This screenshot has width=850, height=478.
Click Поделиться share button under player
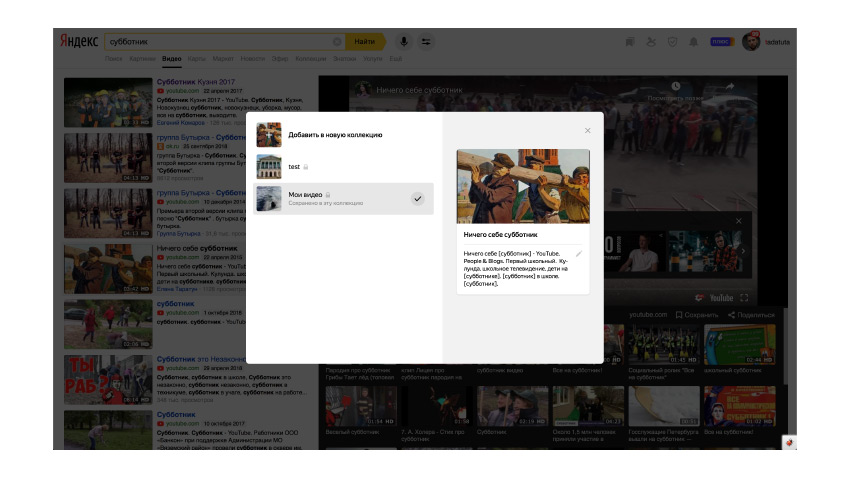click(751, 315)
